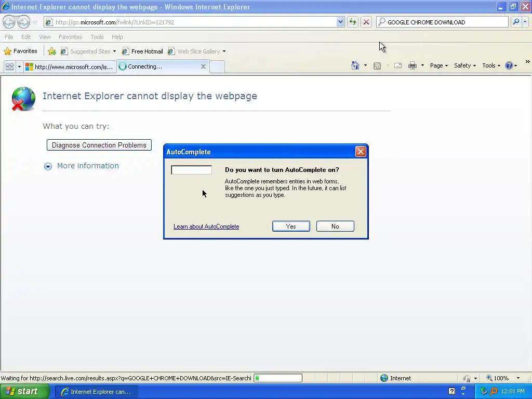Click the GOOGLE CHROME DOWNLOAD search box
532x399 pixels.
442,22
